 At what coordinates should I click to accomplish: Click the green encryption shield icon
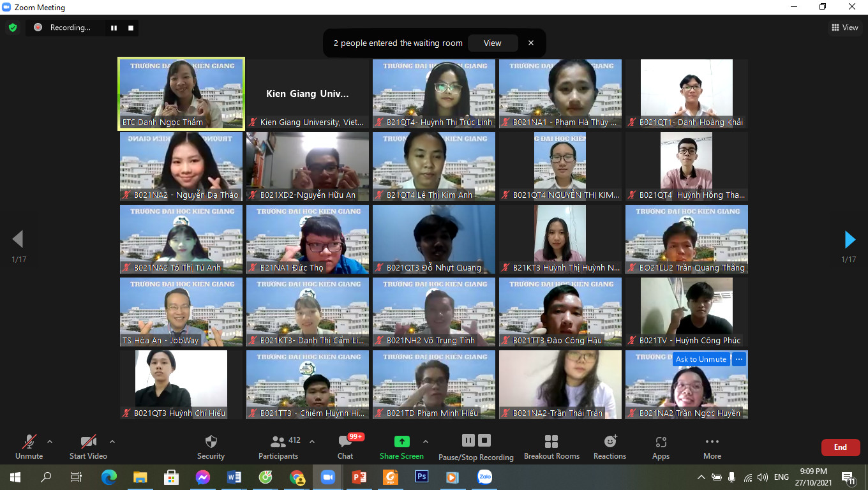(13, 27)
